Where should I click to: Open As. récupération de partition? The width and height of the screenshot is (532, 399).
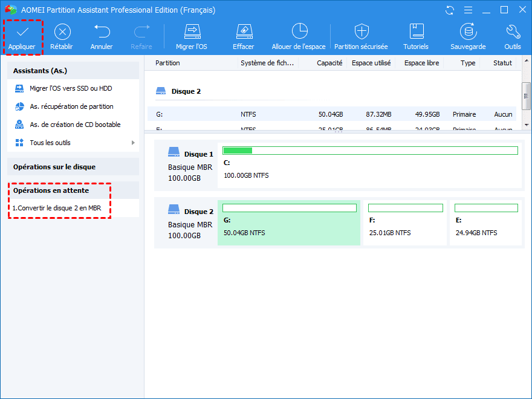coord(71,106)
